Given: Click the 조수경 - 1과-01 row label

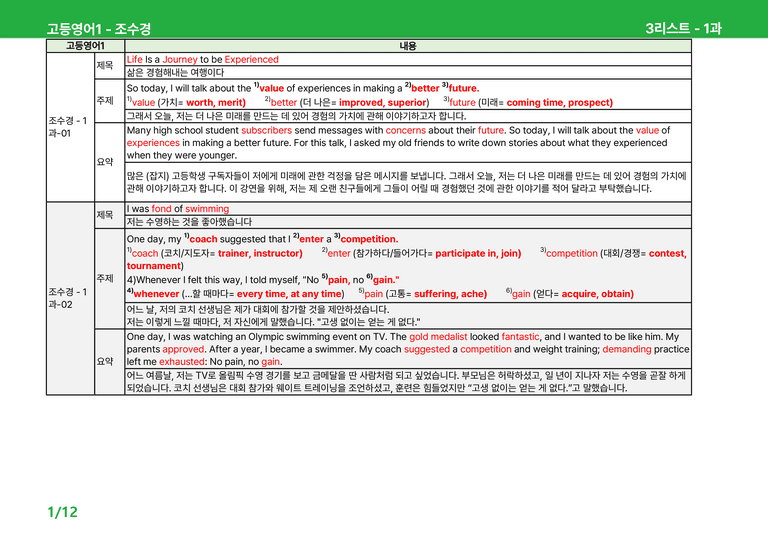Looking at the screenshot, I should tap(68, 127).
